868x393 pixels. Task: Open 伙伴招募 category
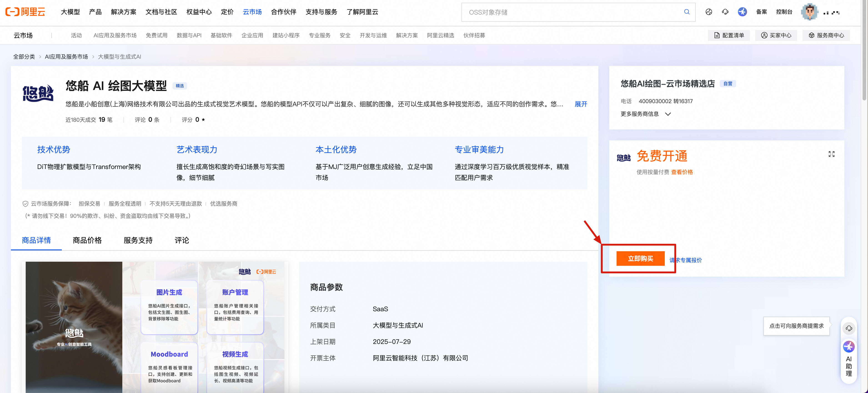point(474,35)
